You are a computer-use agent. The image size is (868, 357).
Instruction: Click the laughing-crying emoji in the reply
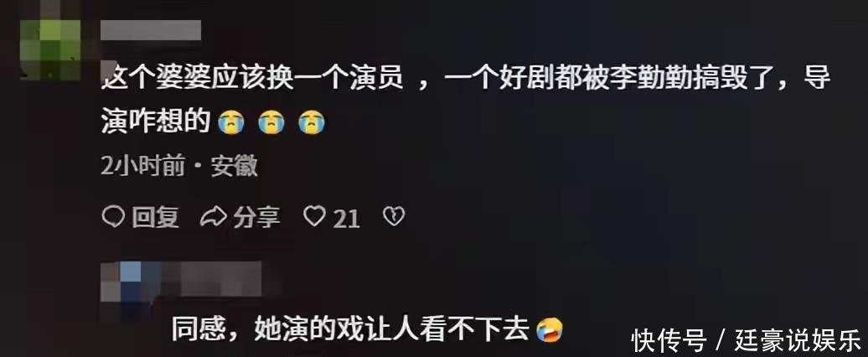[550, 329]
